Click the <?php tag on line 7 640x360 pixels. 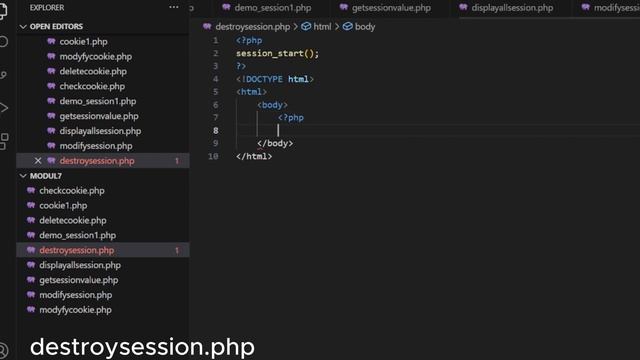(291, 118)
